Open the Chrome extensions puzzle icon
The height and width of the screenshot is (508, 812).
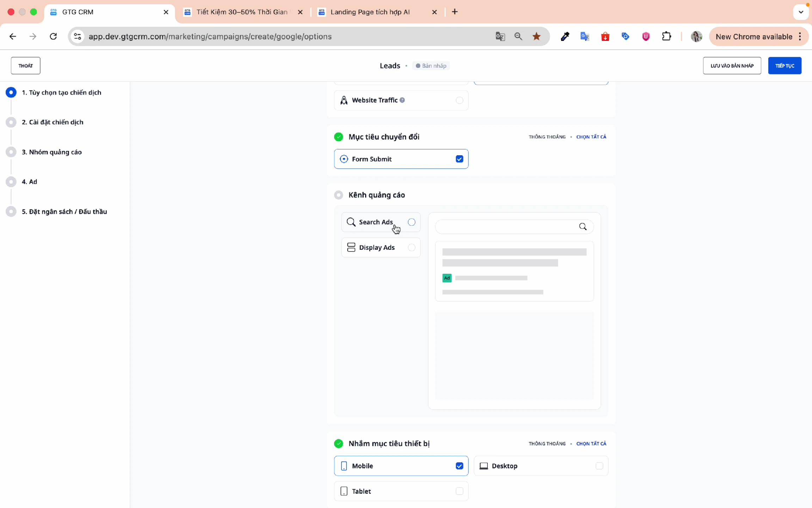(666, 36)
